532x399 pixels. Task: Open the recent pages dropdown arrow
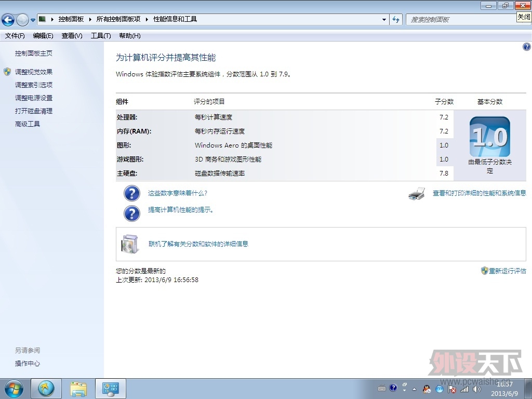coord(33,20)
